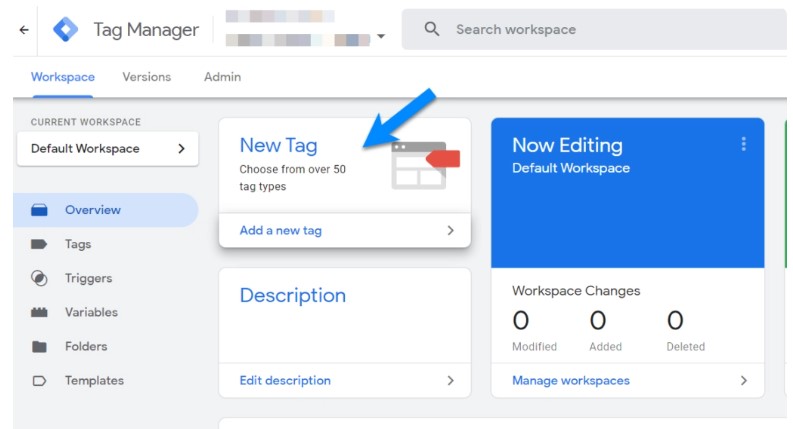This screenshot has height=429, width=793.
Task: Open the Now Editing three-dot menu
Action: (x=743, y=144)
